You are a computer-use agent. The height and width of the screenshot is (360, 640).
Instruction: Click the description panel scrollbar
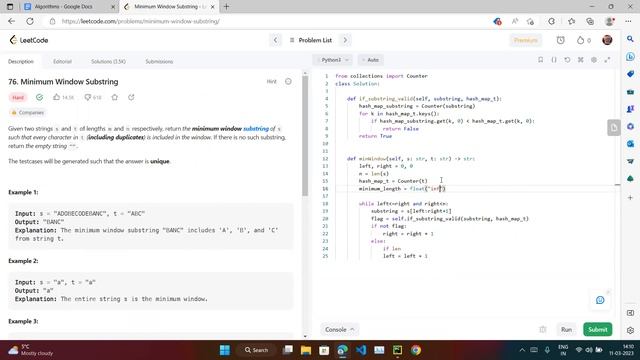pos(305,136)
